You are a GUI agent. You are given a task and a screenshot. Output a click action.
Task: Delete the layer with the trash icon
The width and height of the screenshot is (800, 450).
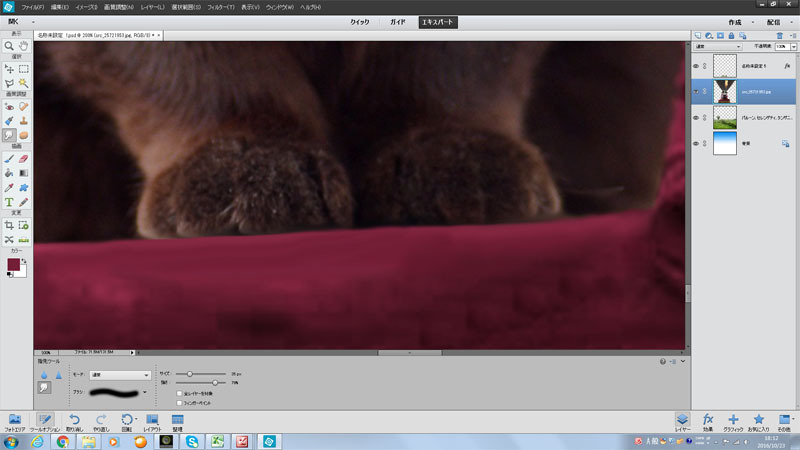tap(780, 36)
